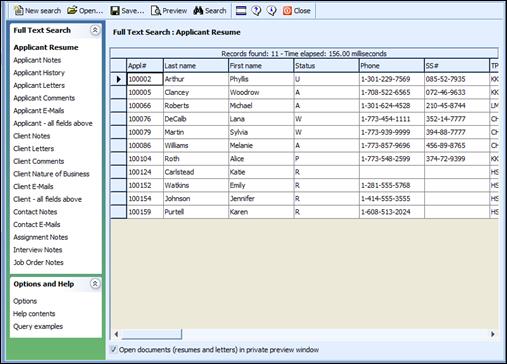Sort by the Last name column header
Screen dimensions: 507x364
point(196,66)
